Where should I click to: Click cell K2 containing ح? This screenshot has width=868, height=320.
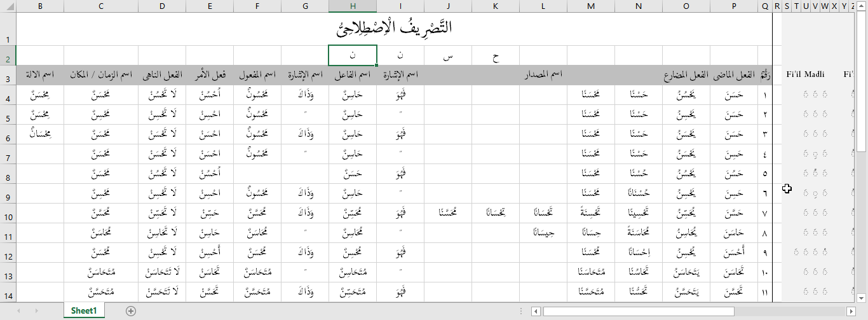pos(496,55)
